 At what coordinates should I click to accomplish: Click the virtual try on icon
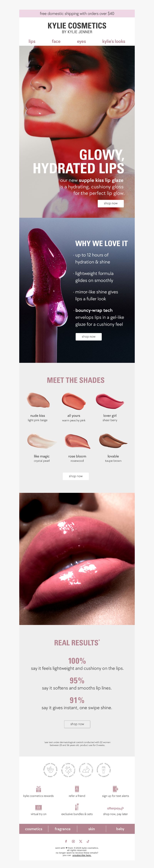[x=38, y=807]
